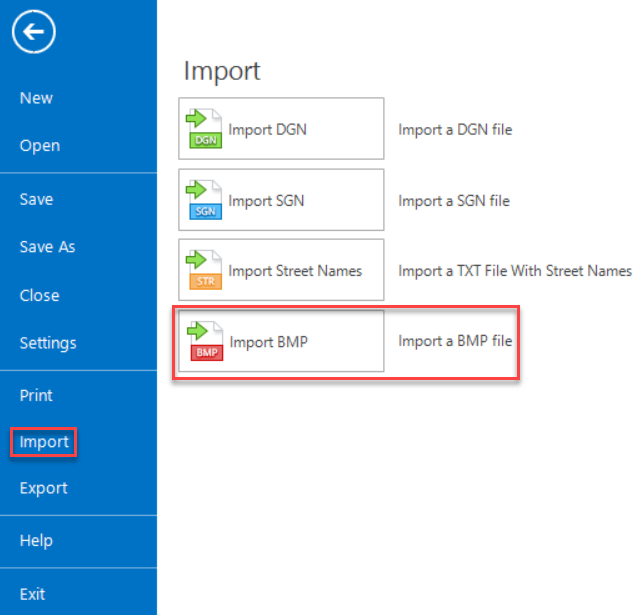Switch to the Export section
636x615 pixels.
[x=44, y=488]
